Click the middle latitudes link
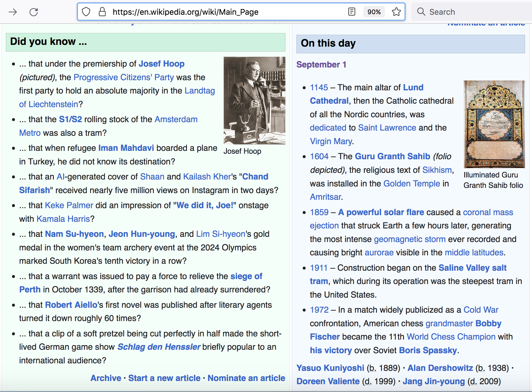 [x=474, y=252]
